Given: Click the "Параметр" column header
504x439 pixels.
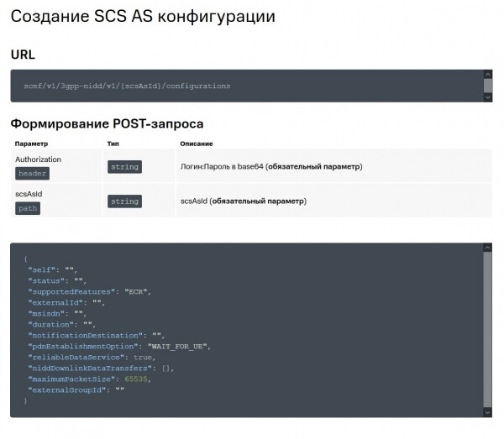Looking at the screenshot, I should coord(32,144).
